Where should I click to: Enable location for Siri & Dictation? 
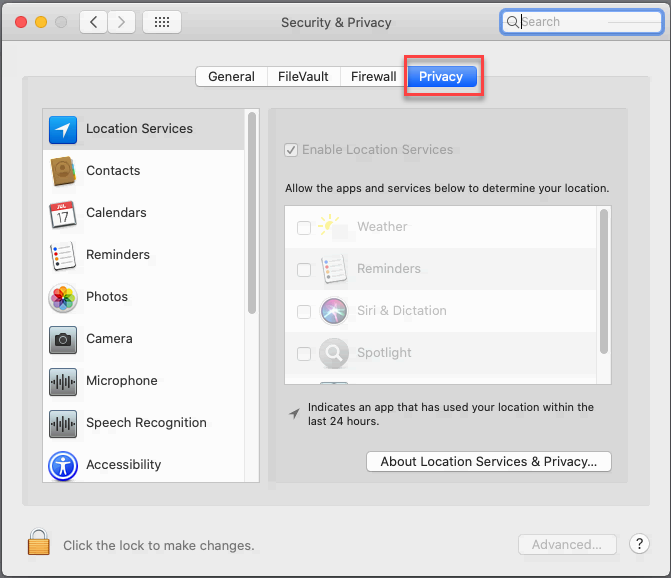coord(304,311)
